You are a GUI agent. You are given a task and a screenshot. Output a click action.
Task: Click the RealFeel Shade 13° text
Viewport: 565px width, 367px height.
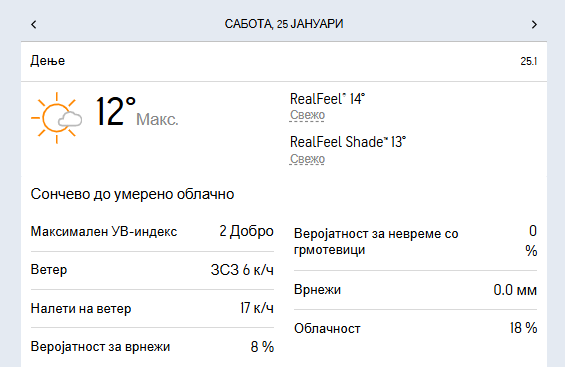click(348, 142)
